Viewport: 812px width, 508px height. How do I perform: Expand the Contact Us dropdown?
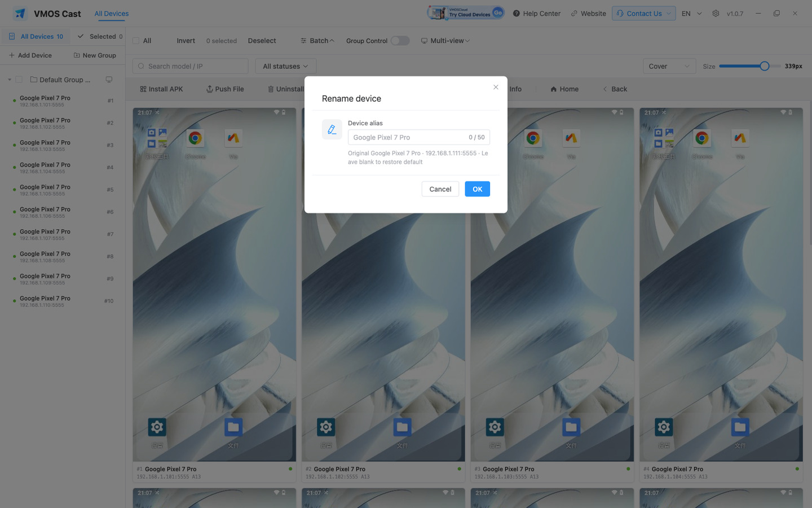point(644,14)
